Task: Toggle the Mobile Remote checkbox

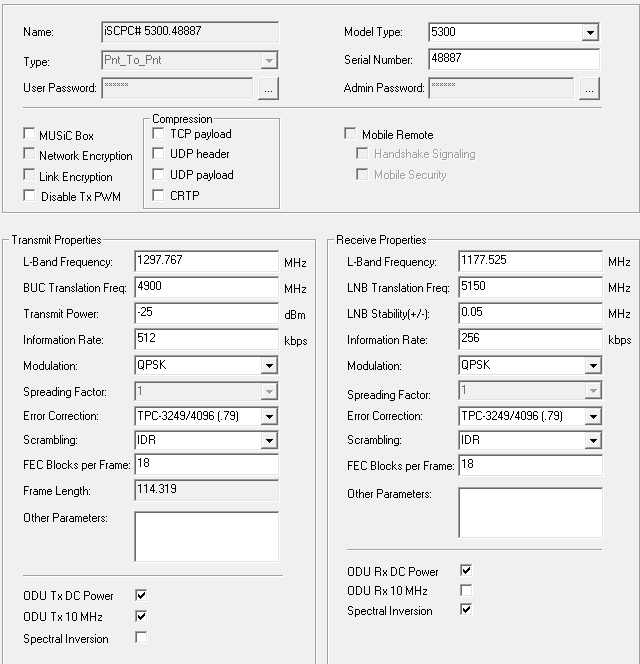Action: tap(350, 134)
